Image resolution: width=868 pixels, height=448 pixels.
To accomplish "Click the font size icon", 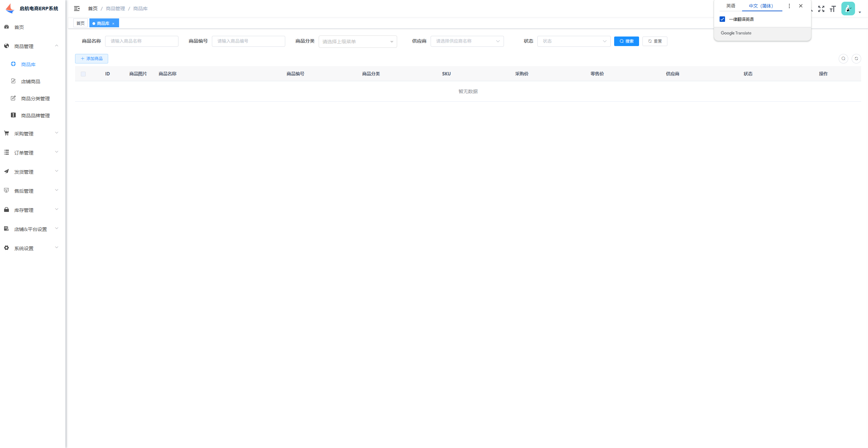I will point(833,9).
